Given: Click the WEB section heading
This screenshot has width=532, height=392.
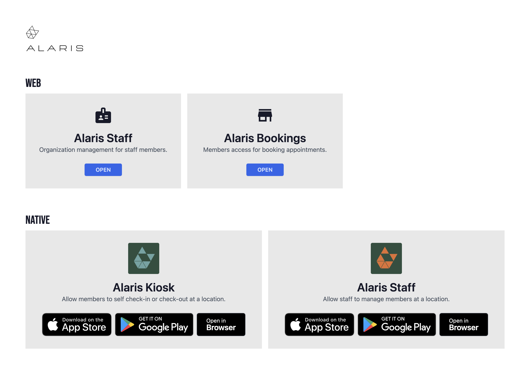Looking at the screenshot, I should pos(33,83).
